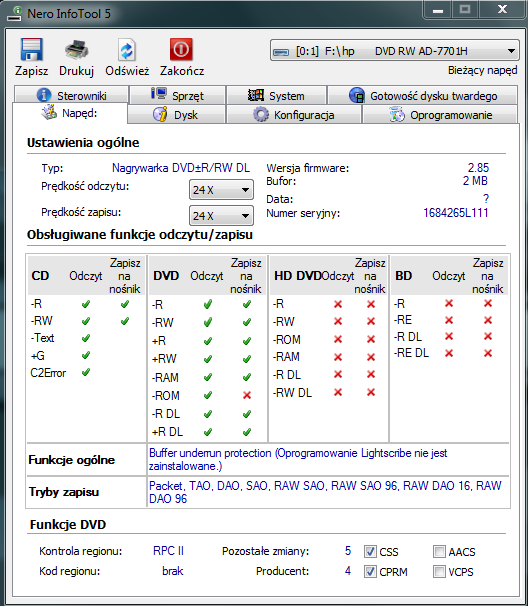Switch to the Sprzęt tab
The width and height of the screenshot is (528, 606).
(x=178, y=95)
